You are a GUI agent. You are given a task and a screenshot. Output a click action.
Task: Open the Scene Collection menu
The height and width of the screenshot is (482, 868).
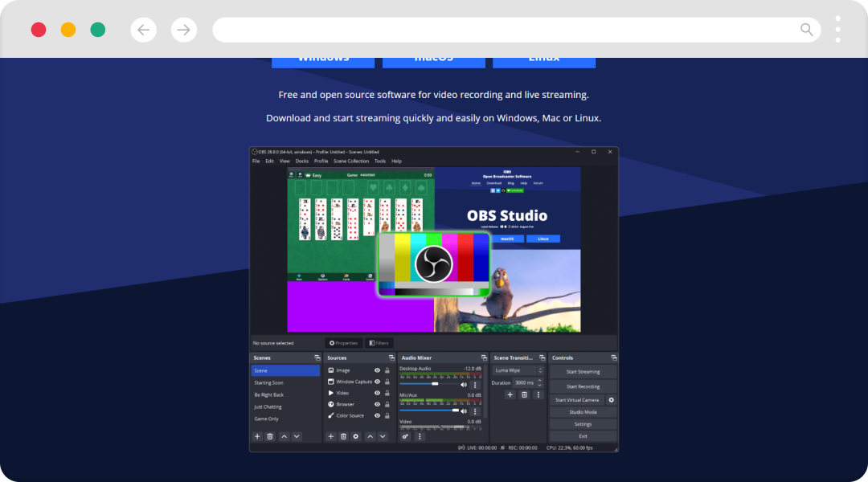351,161
